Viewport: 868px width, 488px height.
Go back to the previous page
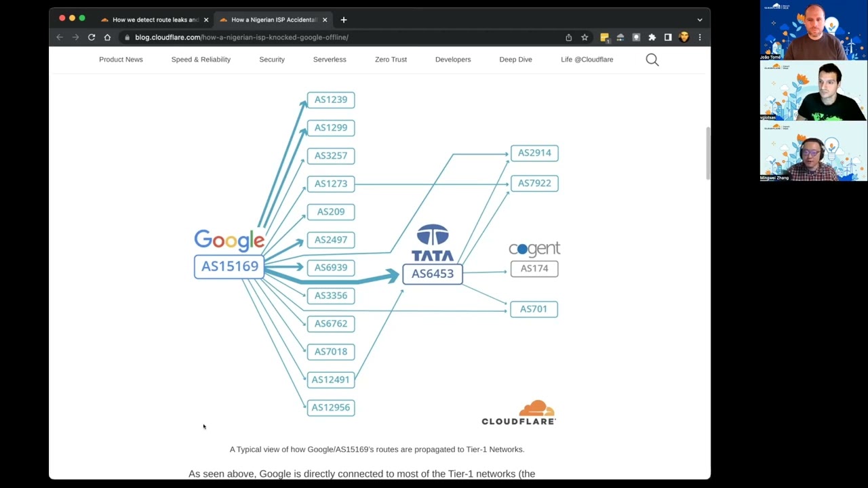tap(60, 37)
